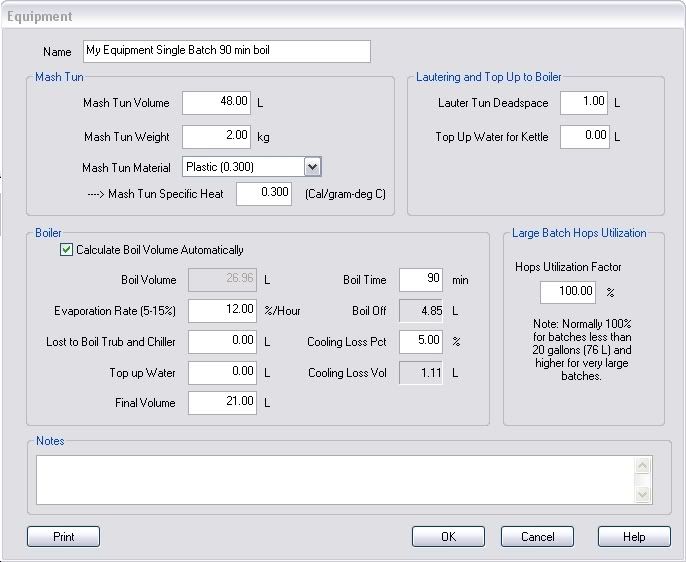The height and width of the screenshot is (562, 686).
Task: Click the Cooling Loss Vol value box
Action: click(x=421, y=373)
